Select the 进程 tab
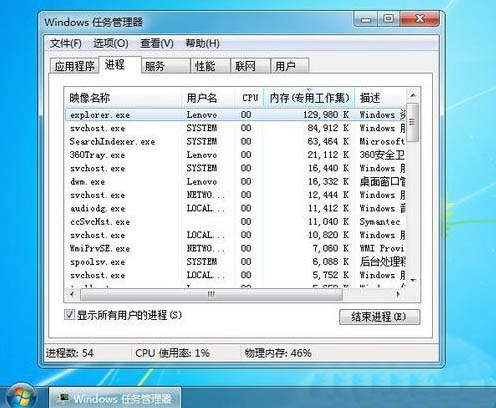The image size is (496, 408). coord(120,65)
